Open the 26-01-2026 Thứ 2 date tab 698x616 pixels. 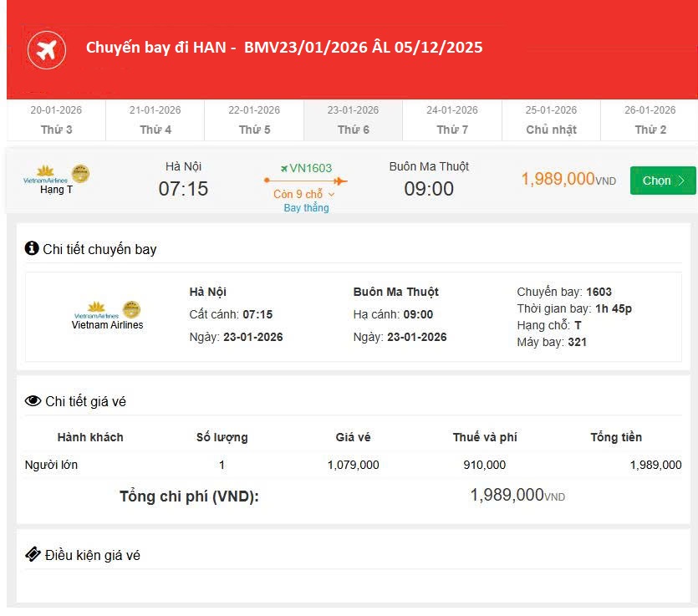coord(650,120)
